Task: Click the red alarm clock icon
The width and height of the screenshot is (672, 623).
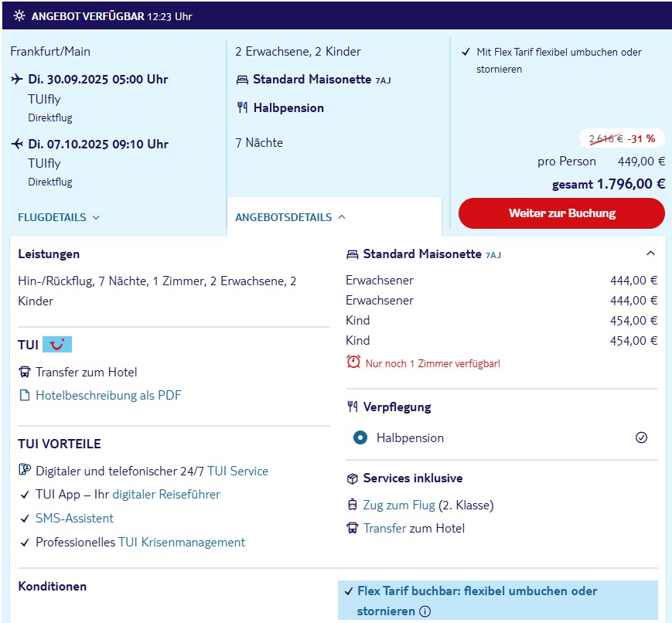Action: pyautogui.click(x=353, y=362)
